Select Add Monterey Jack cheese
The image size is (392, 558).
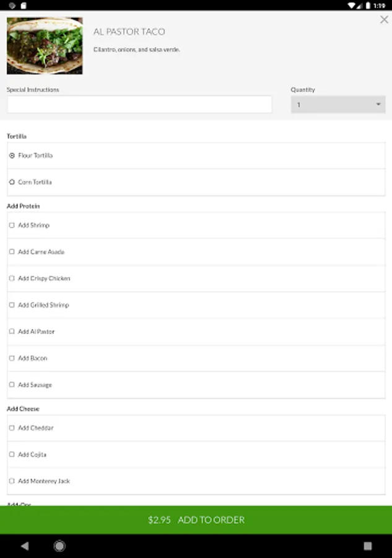tap(12, 481)
